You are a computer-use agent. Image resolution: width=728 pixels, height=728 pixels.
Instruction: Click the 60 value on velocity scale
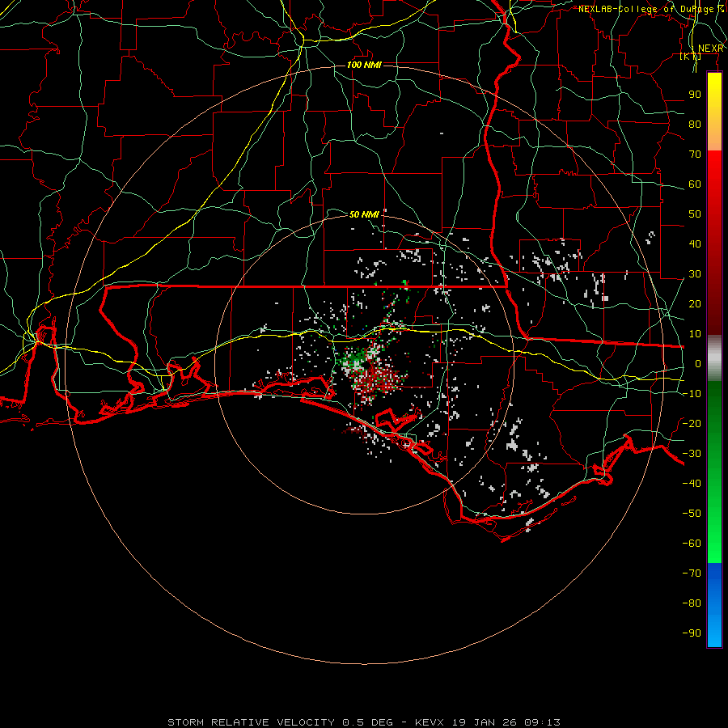[695, 184]
